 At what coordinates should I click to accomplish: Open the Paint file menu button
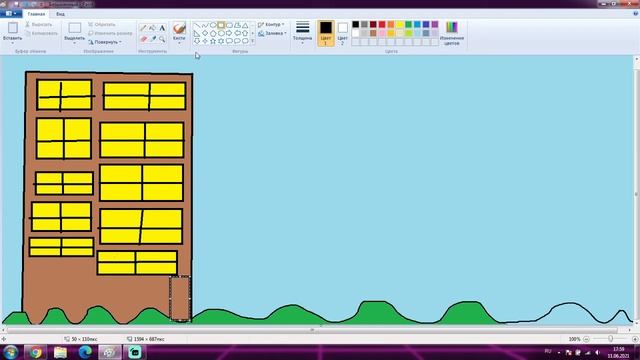(x=11, y=14)
